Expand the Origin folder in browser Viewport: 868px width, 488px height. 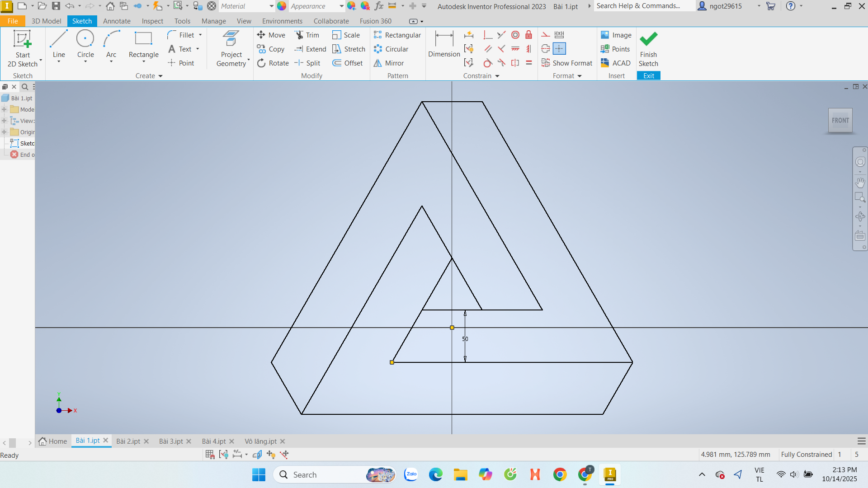[4, 132]
